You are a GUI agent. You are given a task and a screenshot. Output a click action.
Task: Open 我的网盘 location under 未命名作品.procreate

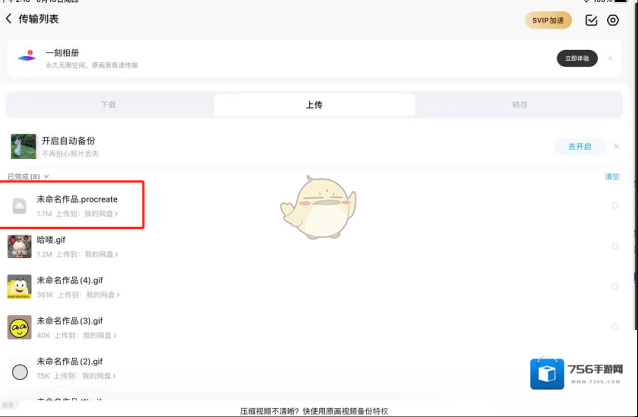tap(101, 213)
